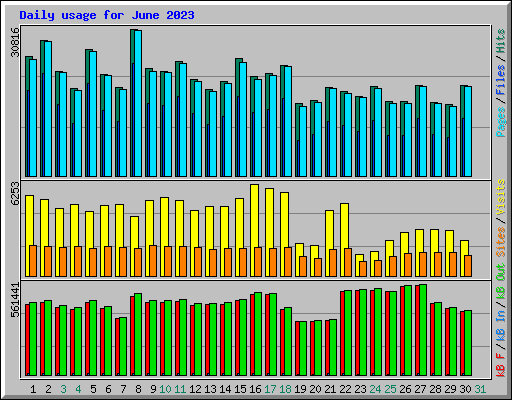Click the cyan Files bar for day 19
Viewport: 512px width, 400px height.
[303, 141]
